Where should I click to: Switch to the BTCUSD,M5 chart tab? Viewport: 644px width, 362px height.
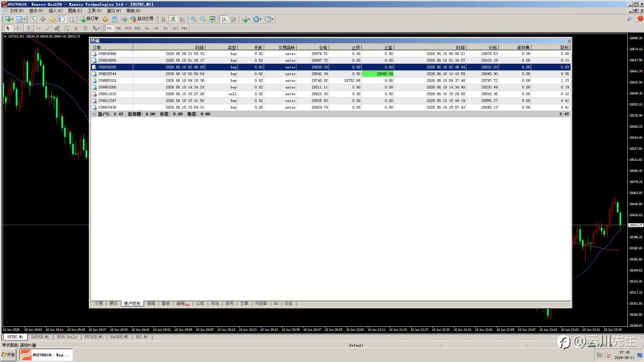(94, 337)
